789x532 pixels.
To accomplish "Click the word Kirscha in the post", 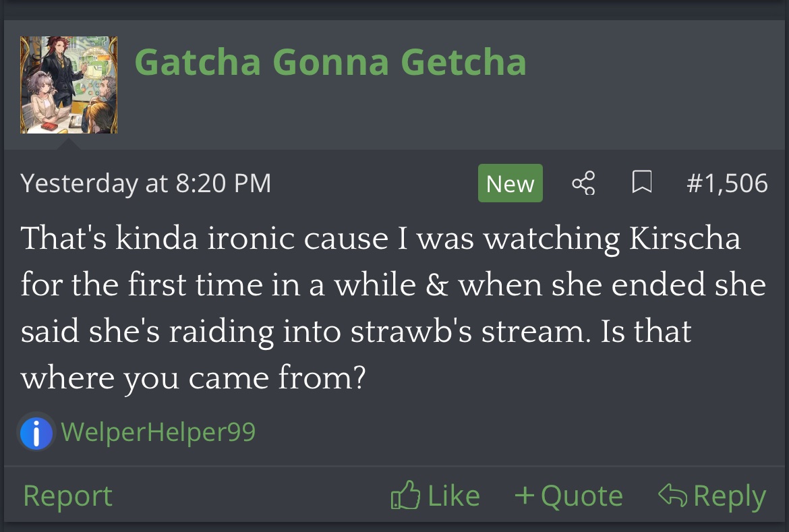I will point(684,239).
